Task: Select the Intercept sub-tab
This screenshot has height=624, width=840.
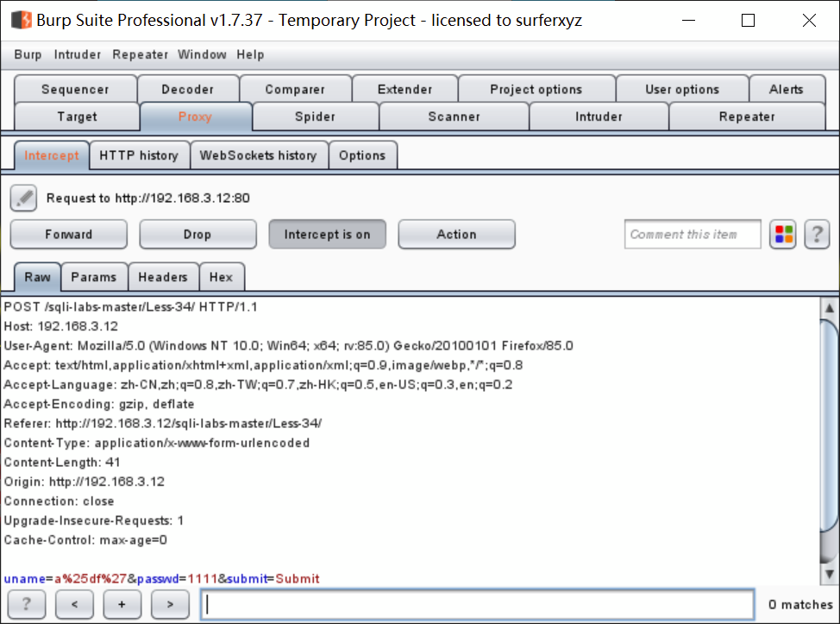Action: 52,155
